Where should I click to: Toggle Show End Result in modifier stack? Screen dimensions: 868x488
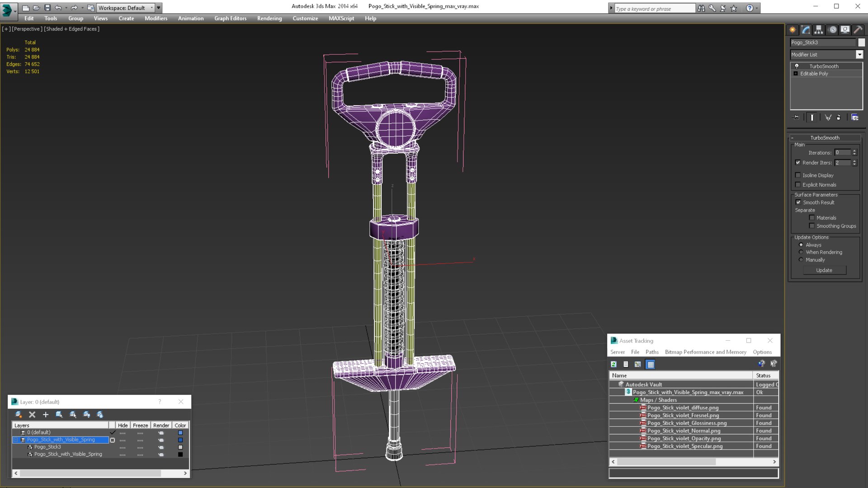tap(812, 117)
